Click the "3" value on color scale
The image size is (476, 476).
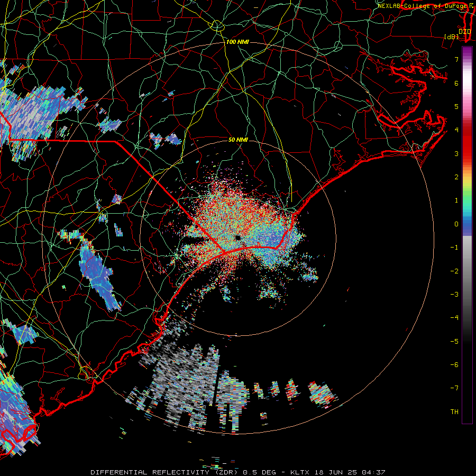(456, 153)
